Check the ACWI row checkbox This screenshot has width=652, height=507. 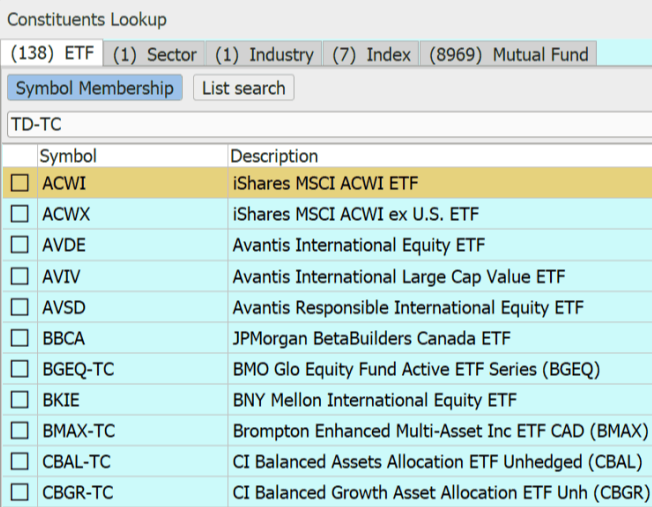[20, 183]
